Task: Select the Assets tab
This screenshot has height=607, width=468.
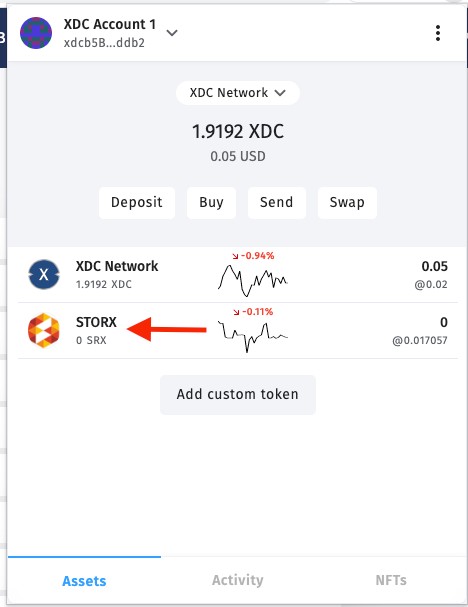Action: coord(84,581)
